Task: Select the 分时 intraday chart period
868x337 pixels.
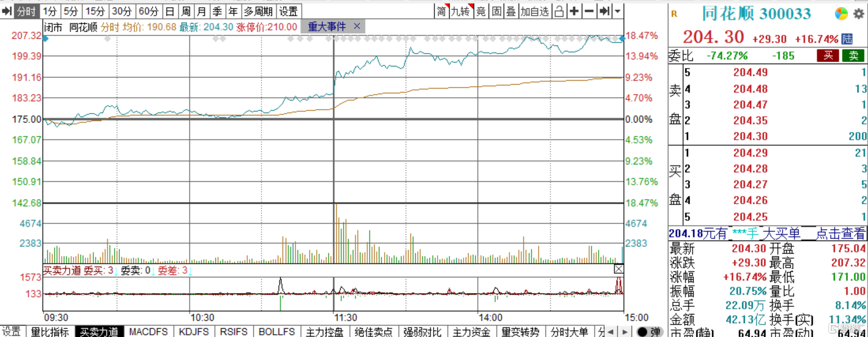Action: point(26,11)
